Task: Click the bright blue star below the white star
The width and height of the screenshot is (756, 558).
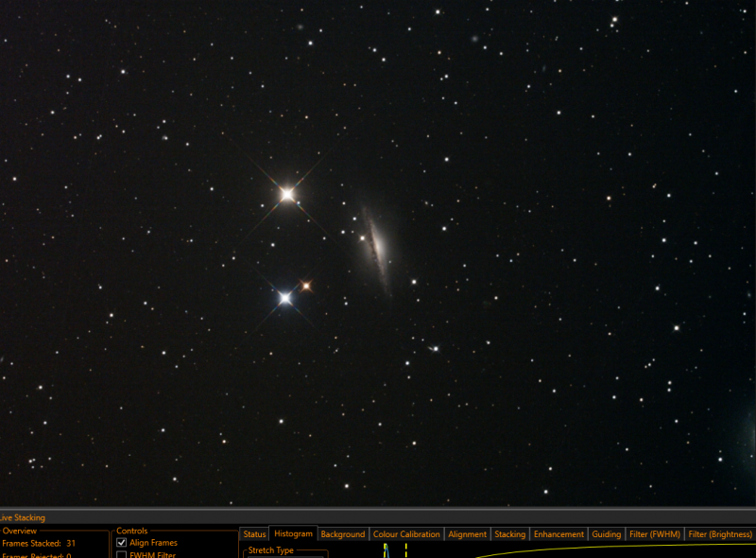Action: [285, 298]
